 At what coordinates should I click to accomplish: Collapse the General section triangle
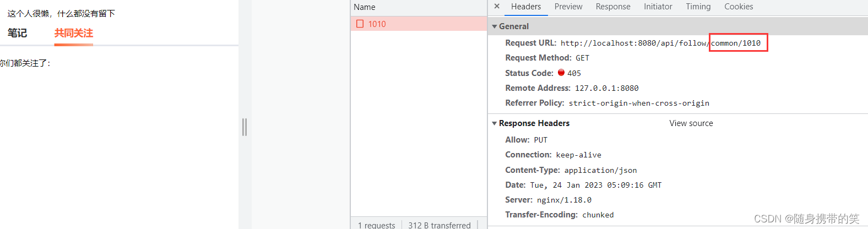[x=495, y=26]
